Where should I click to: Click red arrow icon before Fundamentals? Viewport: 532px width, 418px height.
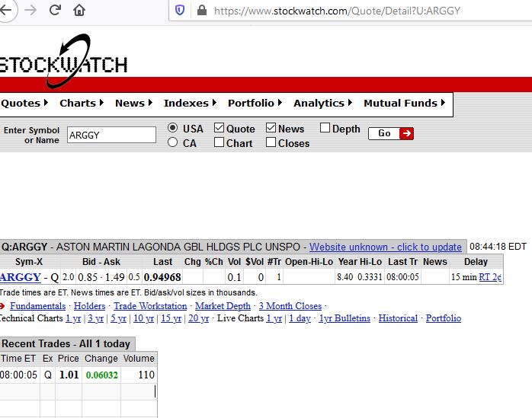tap(2, 306)
